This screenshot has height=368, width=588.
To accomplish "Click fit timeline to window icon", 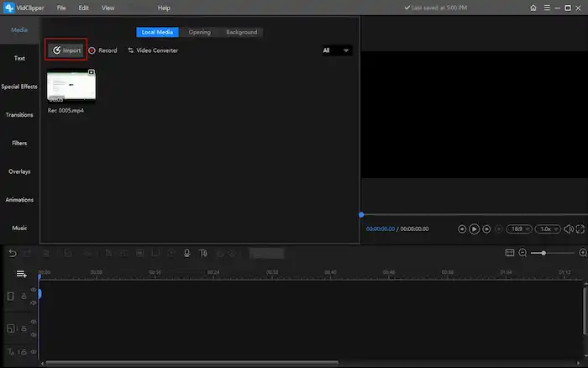I will tap(509, 253).
